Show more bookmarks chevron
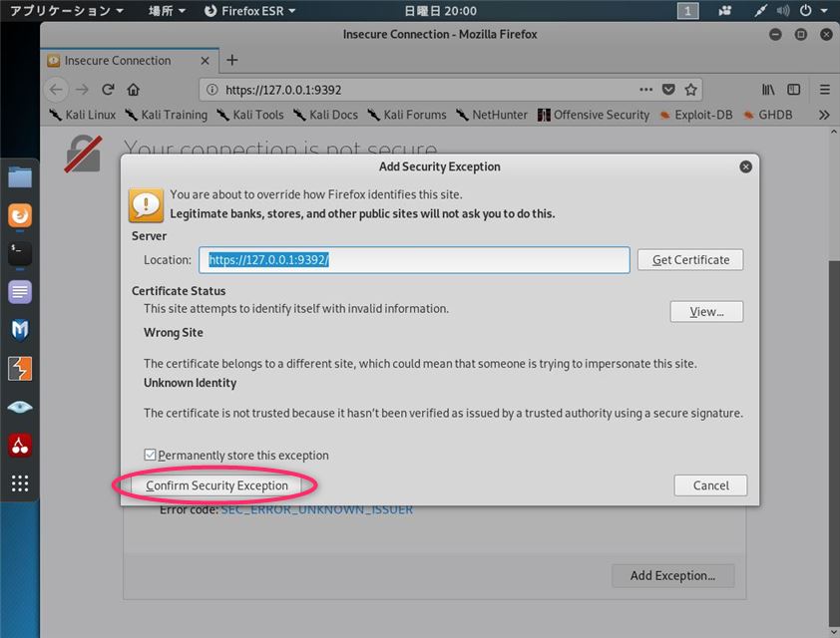Viewport: 840px width, 638px height. 824,115
